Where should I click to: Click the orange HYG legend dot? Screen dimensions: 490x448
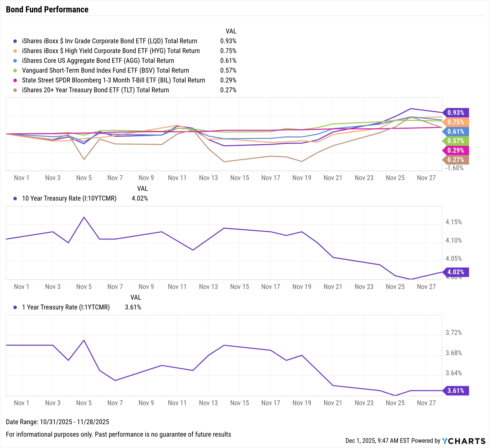15,51
